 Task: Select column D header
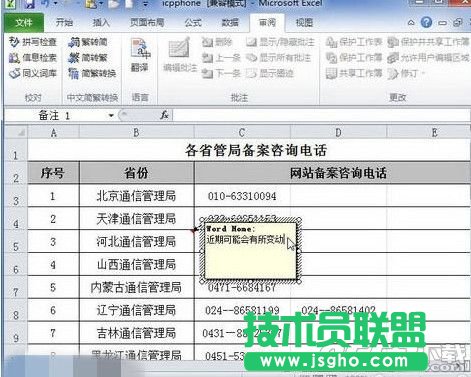338,133
